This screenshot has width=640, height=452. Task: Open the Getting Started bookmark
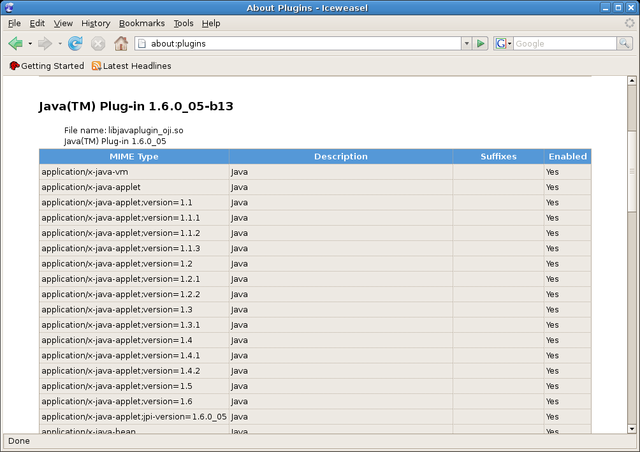click(47, 66)
